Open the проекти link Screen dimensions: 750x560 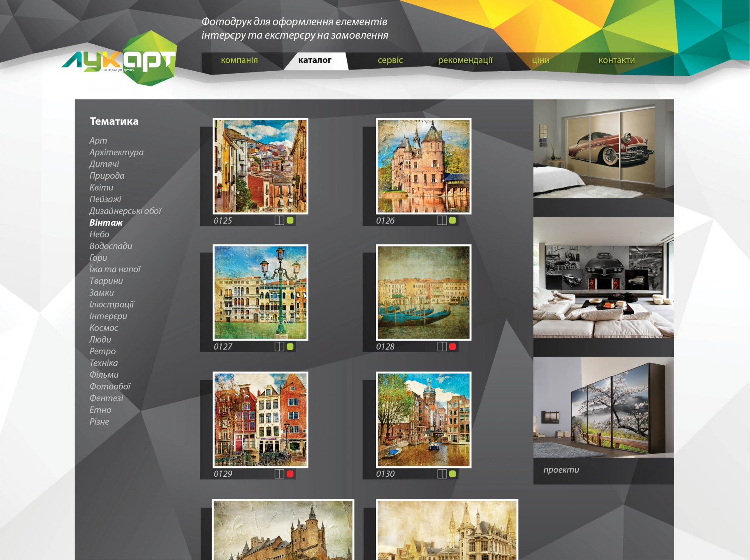click(561, 470)
